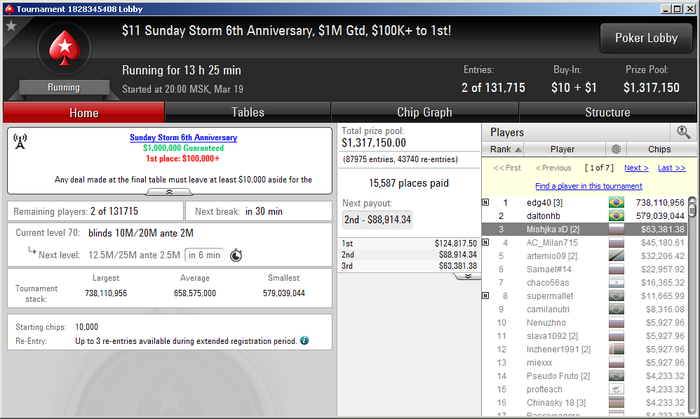Select player row daltonhb

584,216
